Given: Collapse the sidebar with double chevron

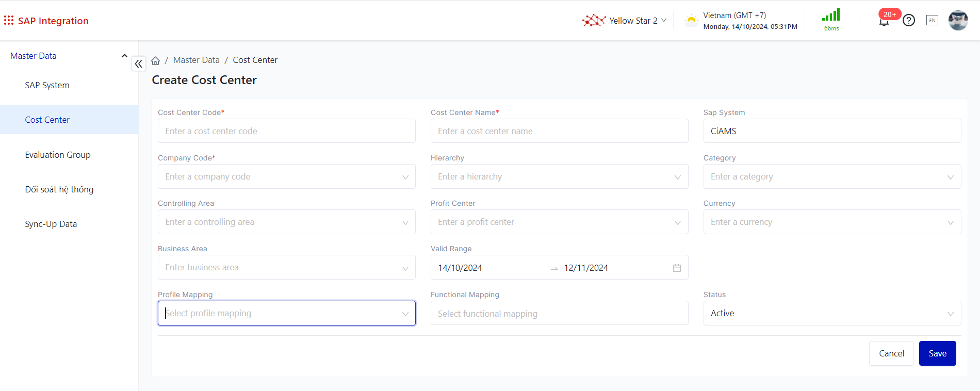Looking at the screenshot, I should 139,64.
